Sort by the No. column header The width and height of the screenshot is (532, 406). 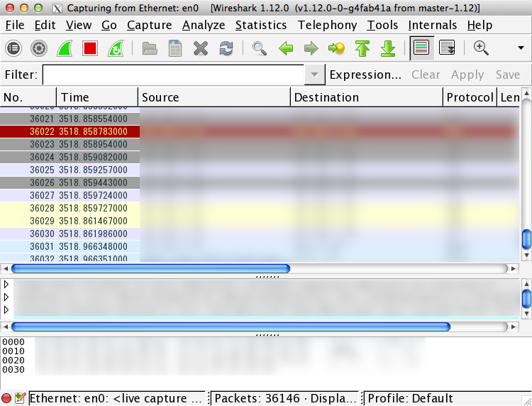[28, 97]
